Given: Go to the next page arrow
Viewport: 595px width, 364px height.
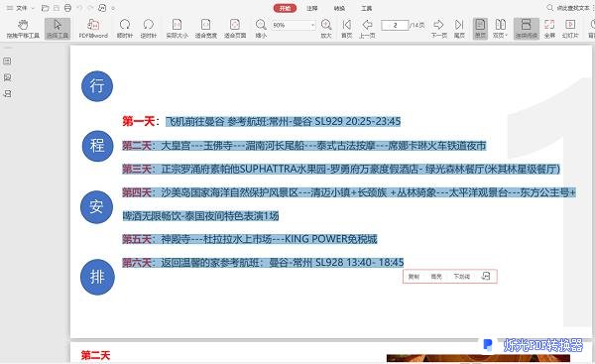Looking at the screenshot, I should point(438,29).
